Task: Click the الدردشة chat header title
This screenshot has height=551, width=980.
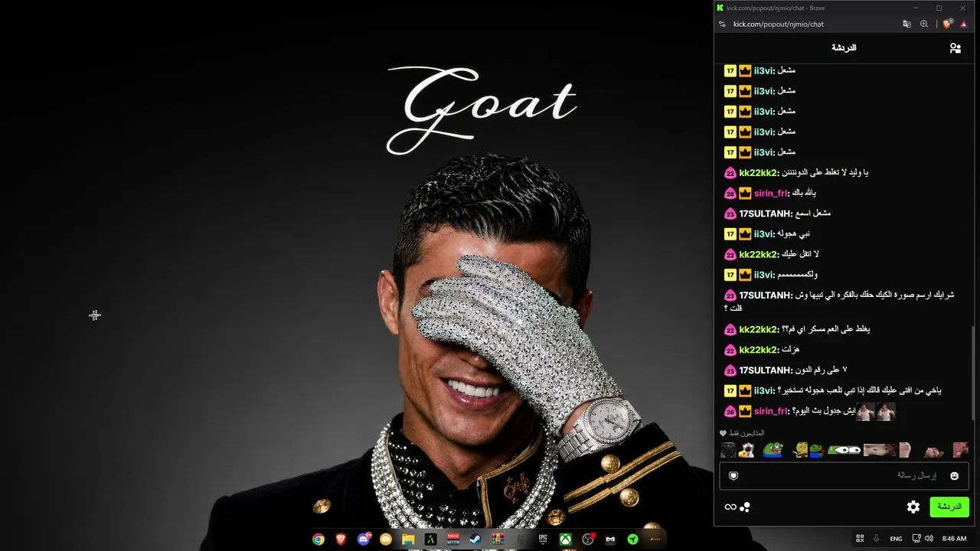Action: [844, 47]
